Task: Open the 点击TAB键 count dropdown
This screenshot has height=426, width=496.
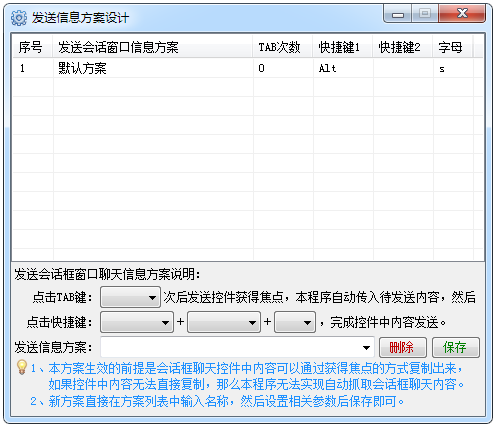Action: pos(130,297)
